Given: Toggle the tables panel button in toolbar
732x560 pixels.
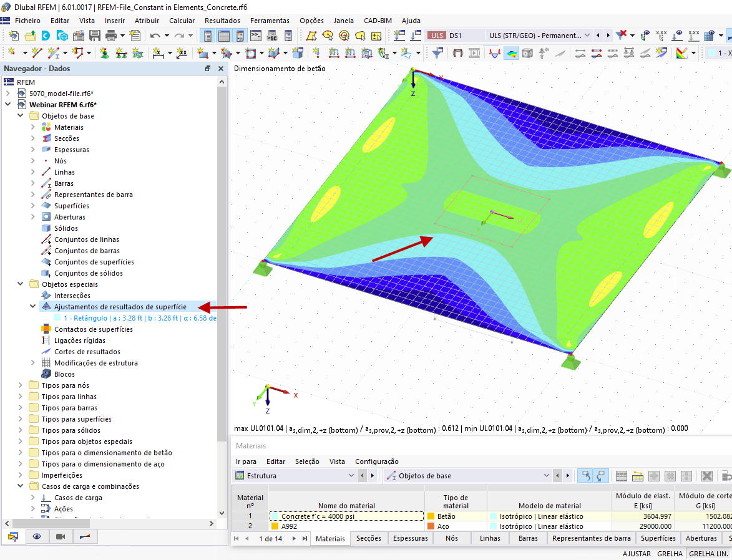Looking at the screenshot, I should coord(224,36).
